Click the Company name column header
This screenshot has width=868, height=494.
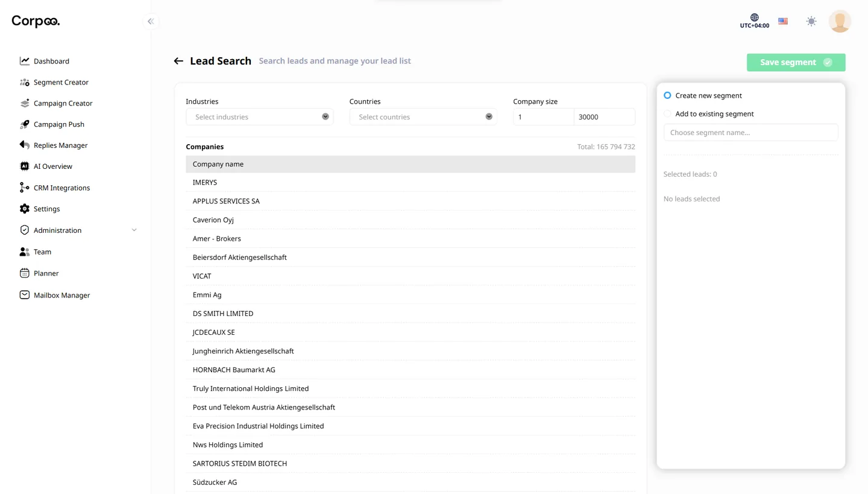(x=410, y=164)
